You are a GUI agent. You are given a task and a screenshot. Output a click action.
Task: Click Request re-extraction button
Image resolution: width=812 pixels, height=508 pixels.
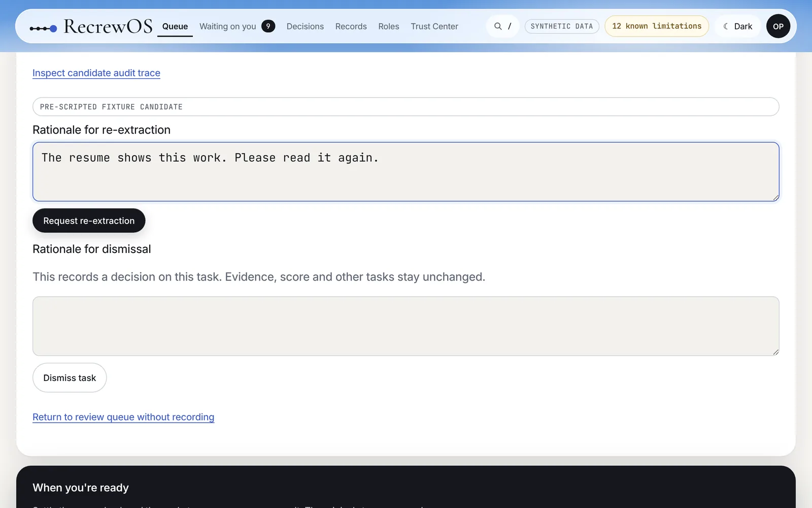click(x=89, y=220)
